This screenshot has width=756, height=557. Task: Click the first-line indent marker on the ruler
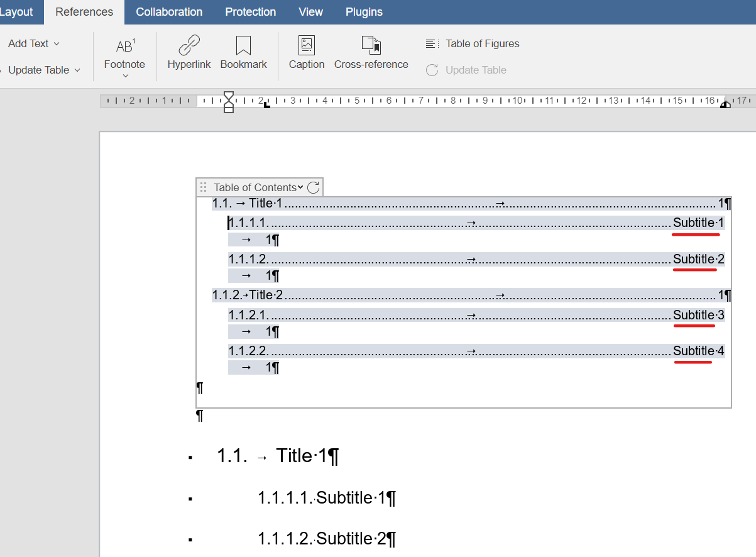pyautogui.click(x=228, y=96)
